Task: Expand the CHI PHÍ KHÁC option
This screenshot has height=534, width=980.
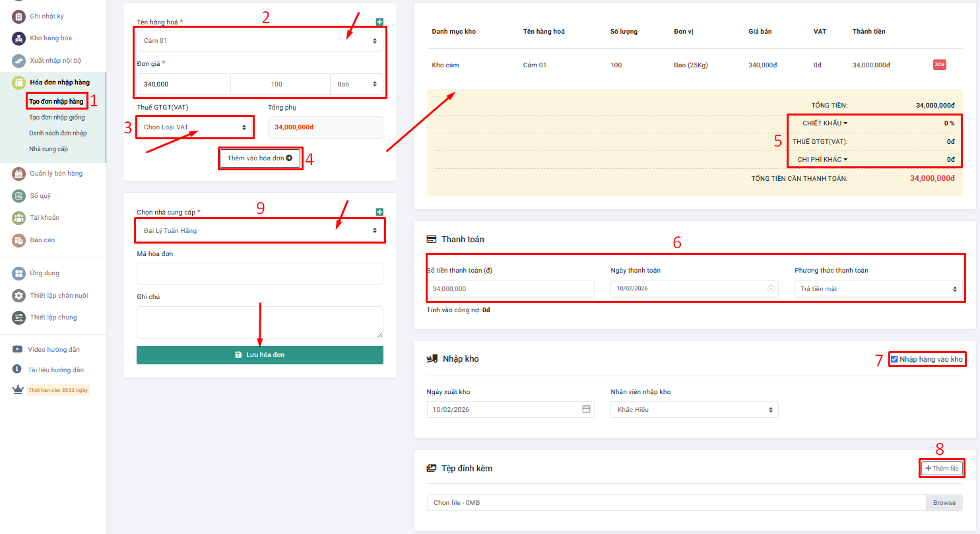Action: [x=822, y=159]
